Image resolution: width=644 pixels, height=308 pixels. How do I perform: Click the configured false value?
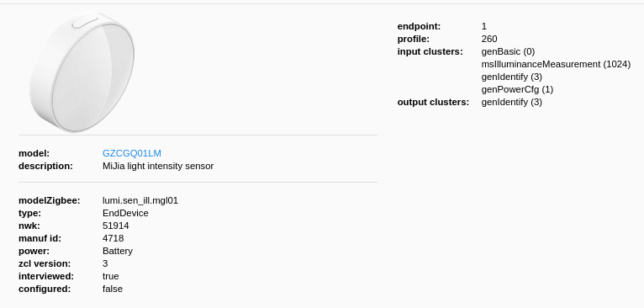click(113, 289)
